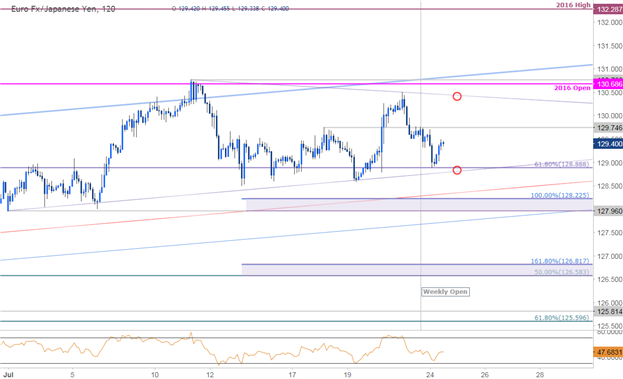Click the 130.000 price axis tick
Viewport: 623px width, 379px height.
(x=609, y=116)
